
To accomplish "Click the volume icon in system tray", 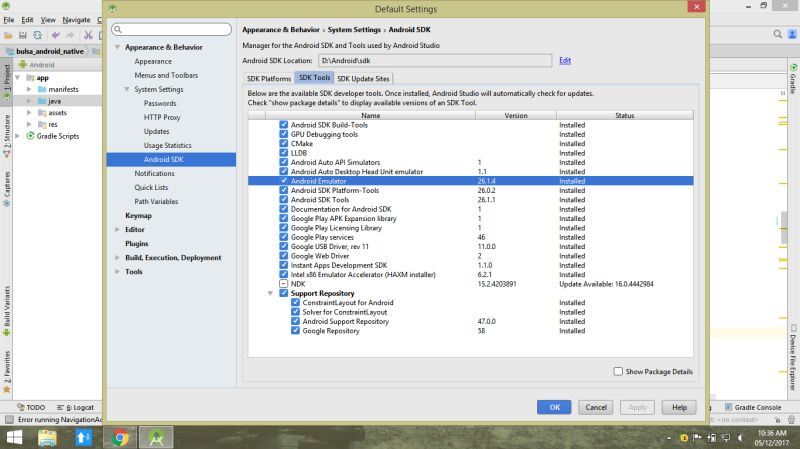I will 740,438.
